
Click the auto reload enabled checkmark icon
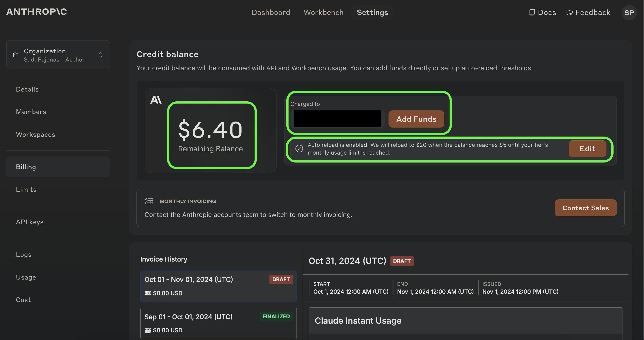pyautogui.click(x=299, y=149)
